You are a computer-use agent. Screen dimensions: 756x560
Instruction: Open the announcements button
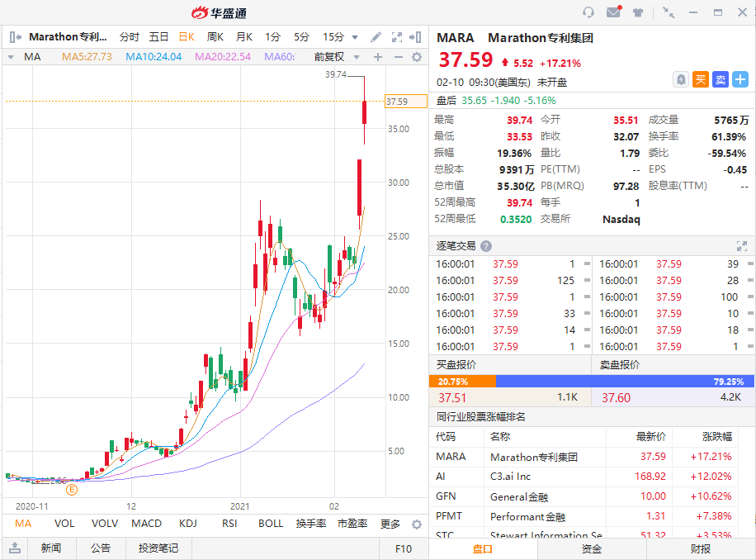click(x=101, y=548)
